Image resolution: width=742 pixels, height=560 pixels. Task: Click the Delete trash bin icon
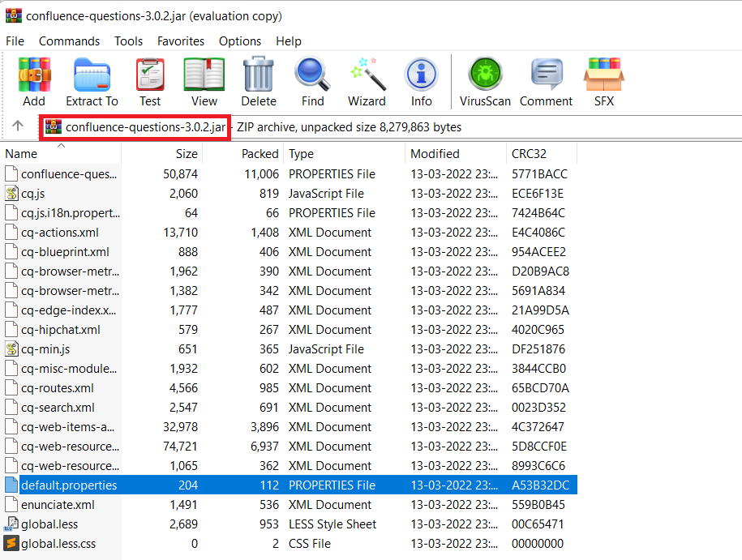click(259, 74)
